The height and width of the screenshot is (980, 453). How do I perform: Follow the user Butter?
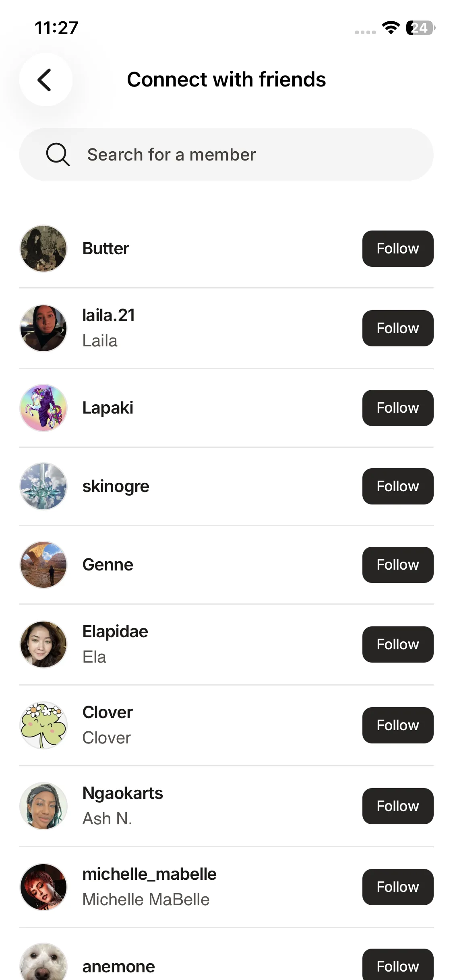tap(397, 249)
